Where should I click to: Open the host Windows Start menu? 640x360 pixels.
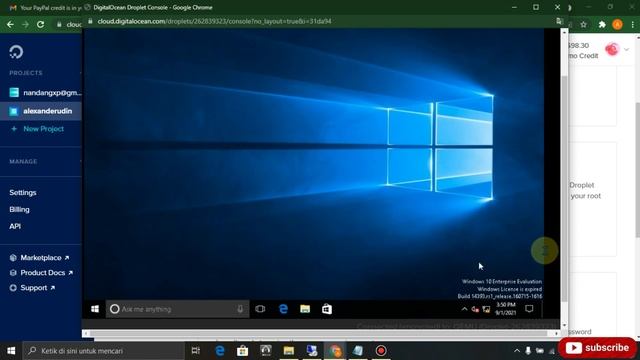coord(11,351)
